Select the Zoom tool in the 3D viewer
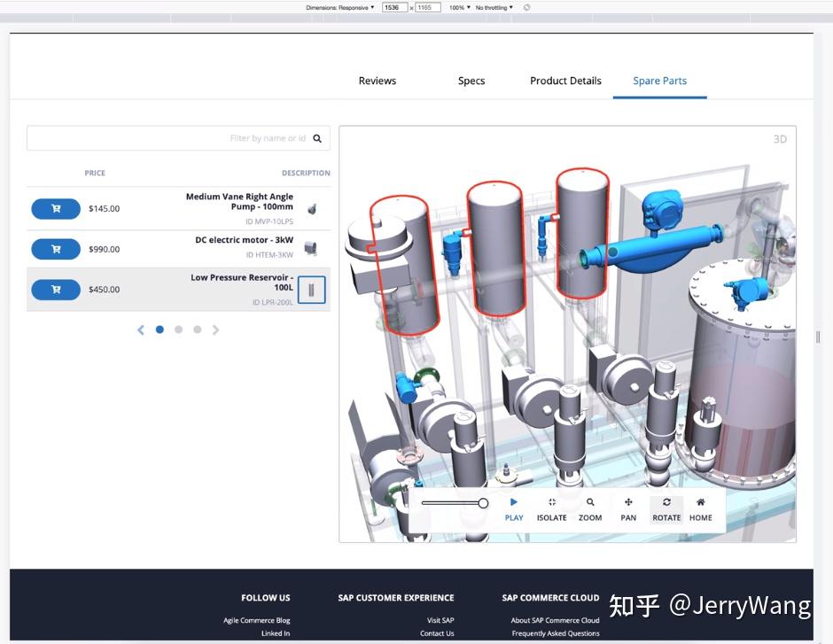The image size is (833, 644). [x=589, y=509]
